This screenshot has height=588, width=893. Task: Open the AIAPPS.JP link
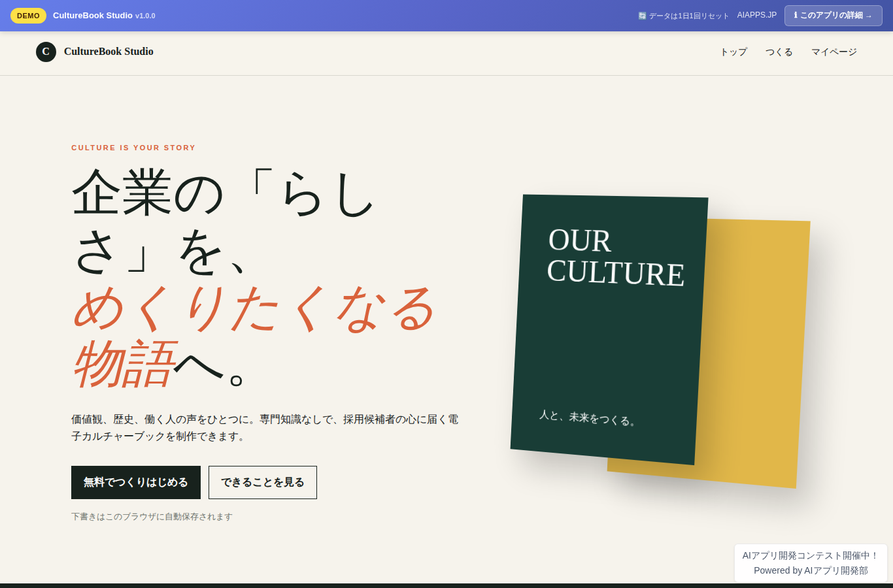pos(757,15)
